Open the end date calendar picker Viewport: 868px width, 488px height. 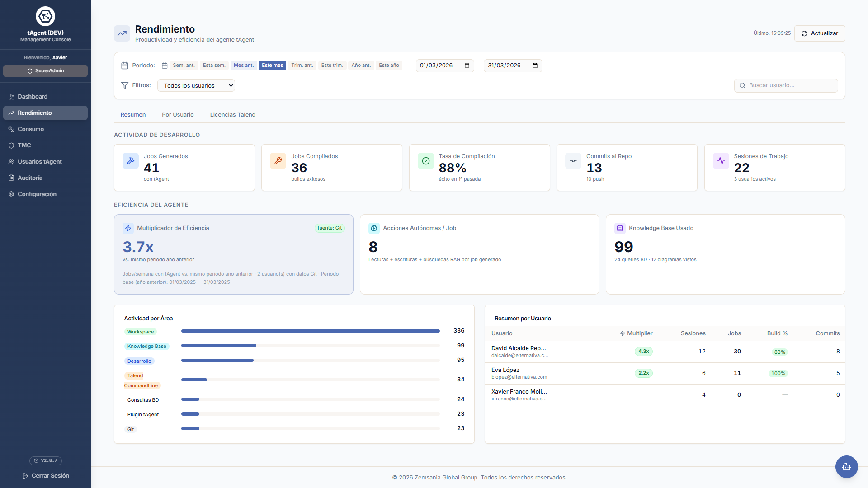coord(535,66)
